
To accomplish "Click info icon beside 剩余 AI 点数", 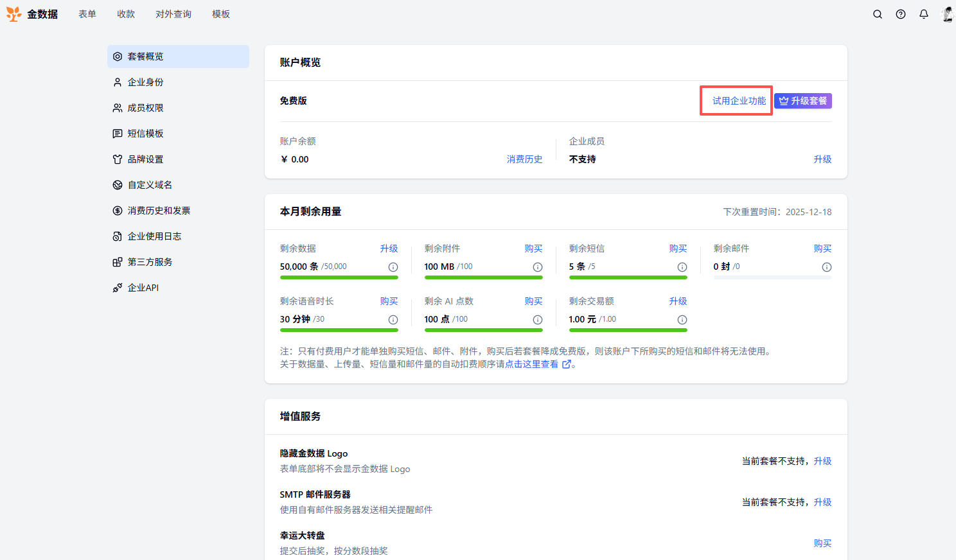I will tap(538, 320).
